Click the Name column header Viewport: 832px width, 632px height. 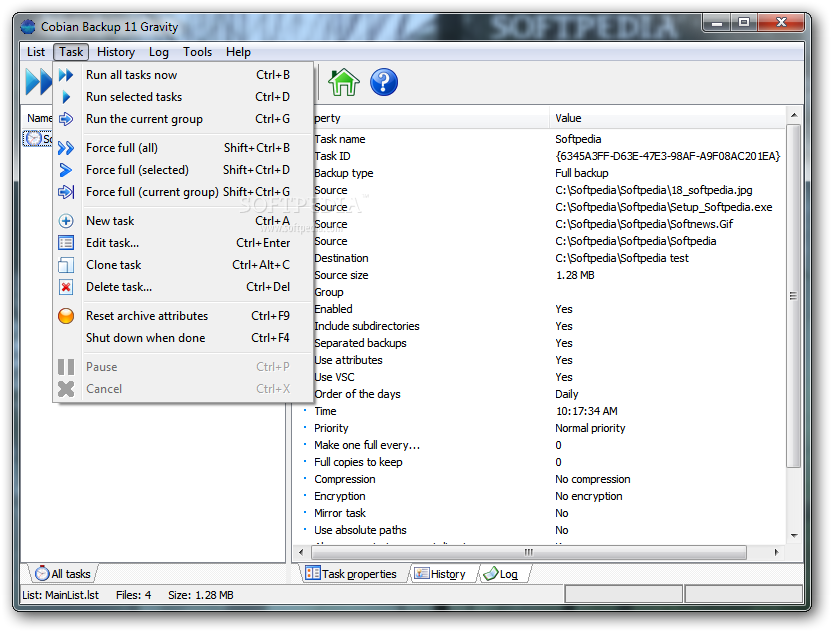tap(38, 118)
